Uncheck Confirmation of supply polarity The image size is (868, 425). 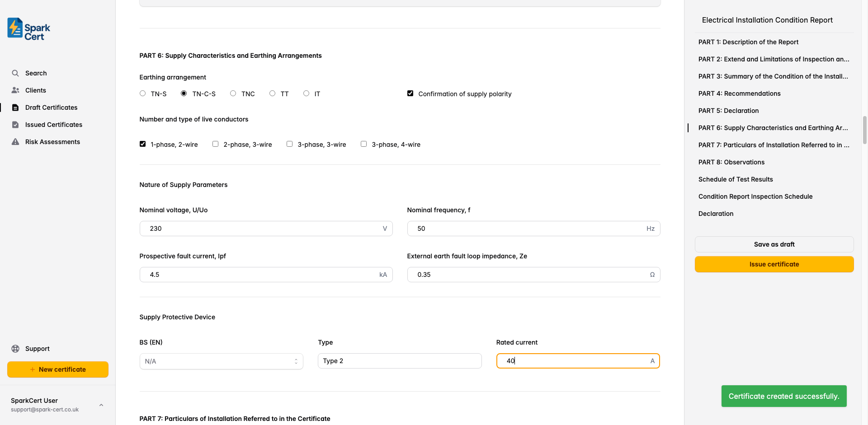coord(410,93)
